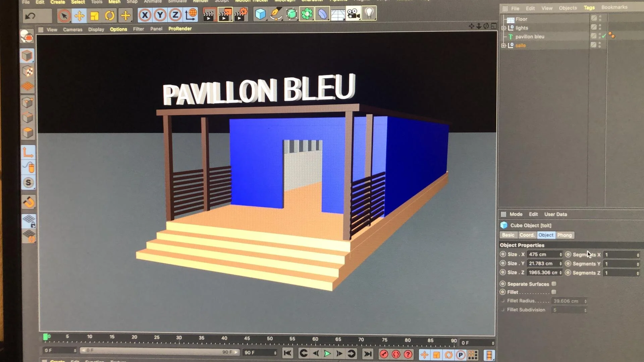Click the Camera object icon
The image size is (644, 362).
pos(353,14)
